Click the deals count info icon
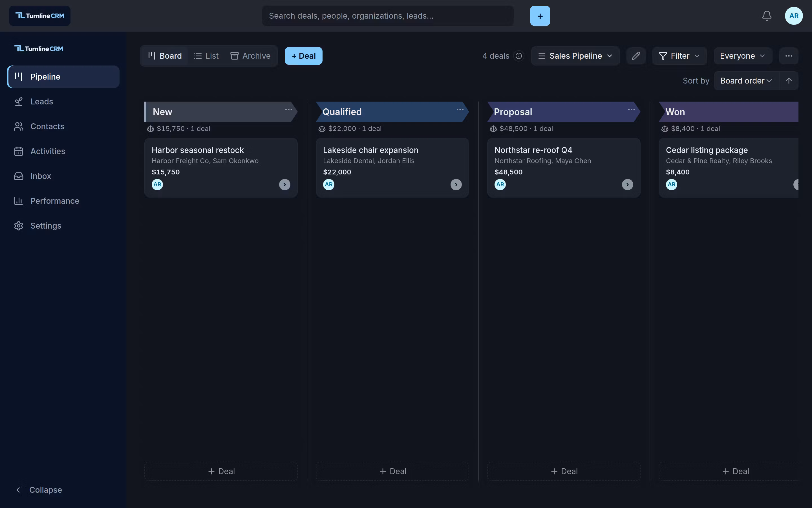This screenshot has height=508, width=812. point(519,56)
